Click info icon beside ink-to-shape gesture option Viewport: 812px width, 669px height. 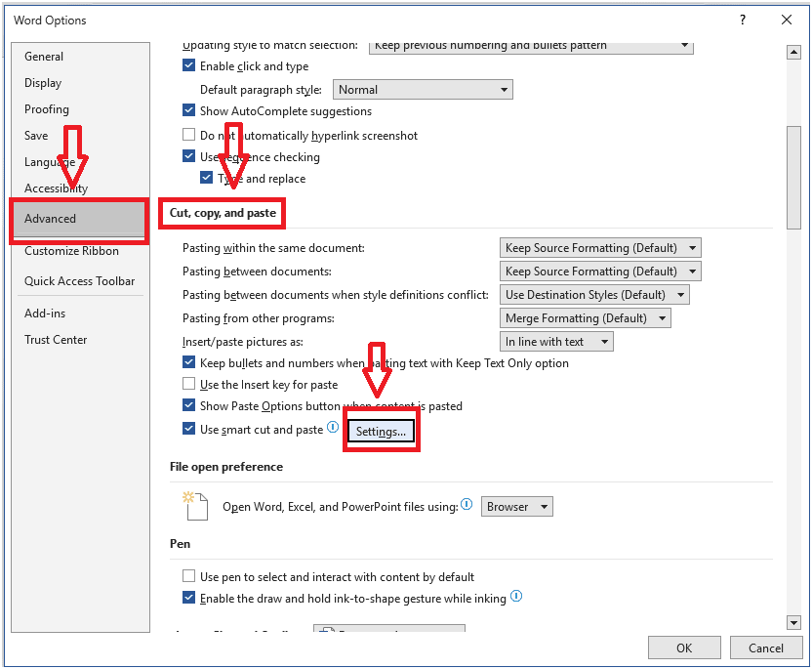[516, 597]
